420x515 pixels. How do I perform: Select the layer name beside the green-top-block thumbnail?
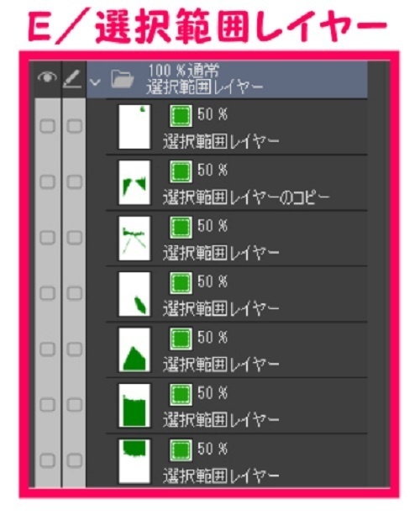[221, 476]
